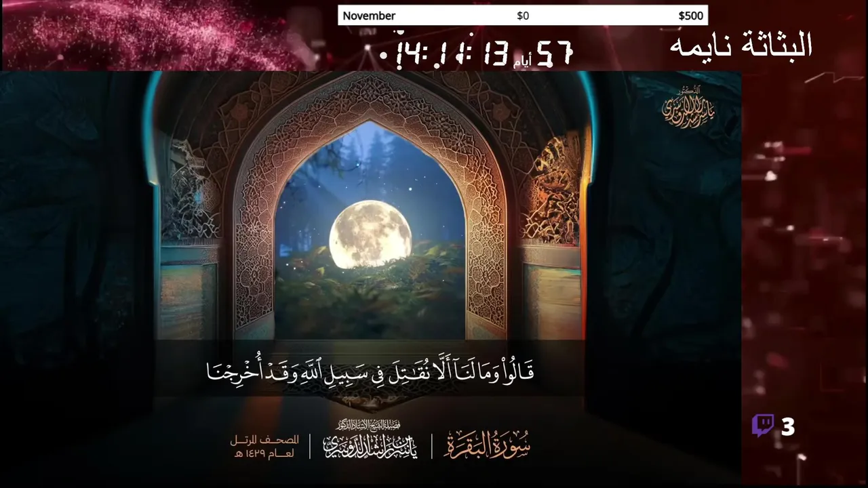Click the $0 current amount
The height and width of the screenshot is (488, 868).
523,16
